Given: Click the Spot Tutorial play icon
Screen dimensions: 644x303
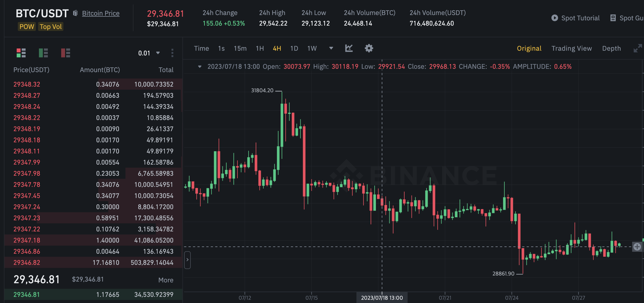Looking at the screenshot, I should [x=554, y=18].
